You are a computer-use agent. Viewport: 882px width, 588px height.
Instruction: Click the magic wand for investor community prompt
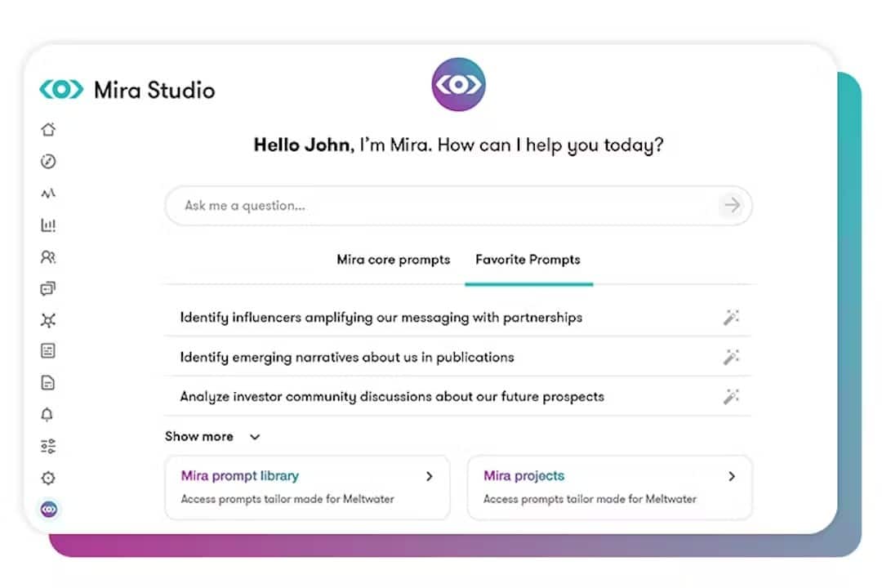[731, 397]
